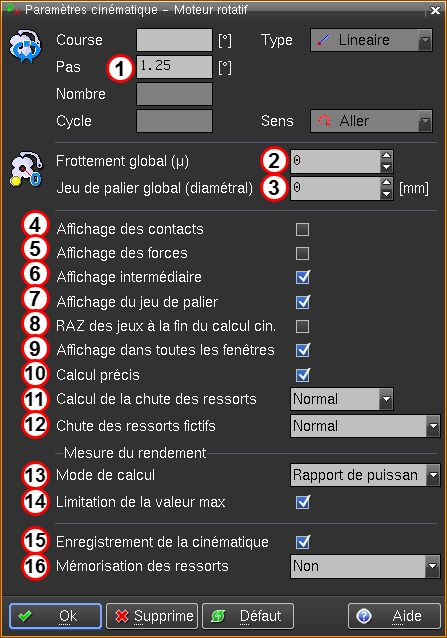Toggle Enregistrement de la cinématique checkbox
447x638 pixels.
coord(303,542)
